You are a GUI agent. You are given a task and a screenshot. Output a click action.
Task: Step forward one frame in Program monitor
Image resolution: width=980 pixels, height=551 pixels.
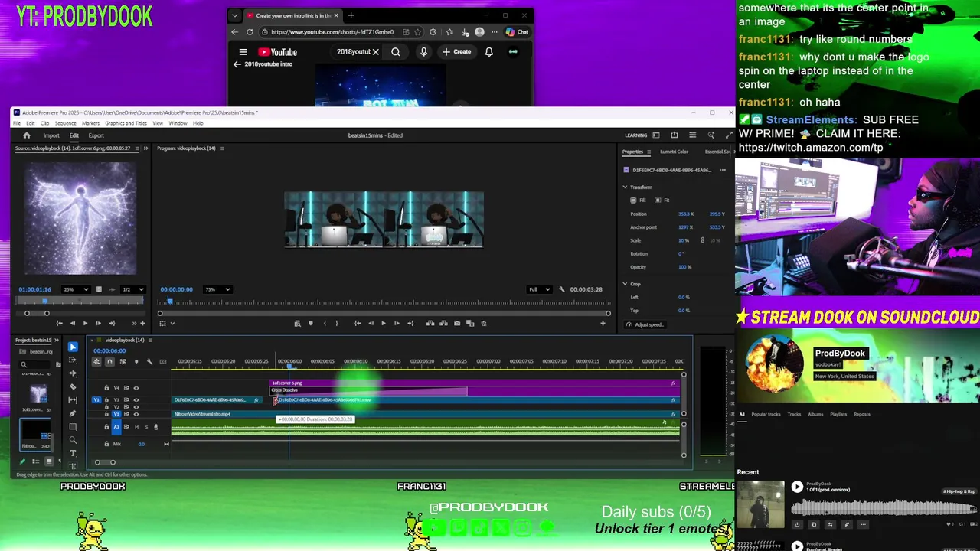click(x=397, y=323)
